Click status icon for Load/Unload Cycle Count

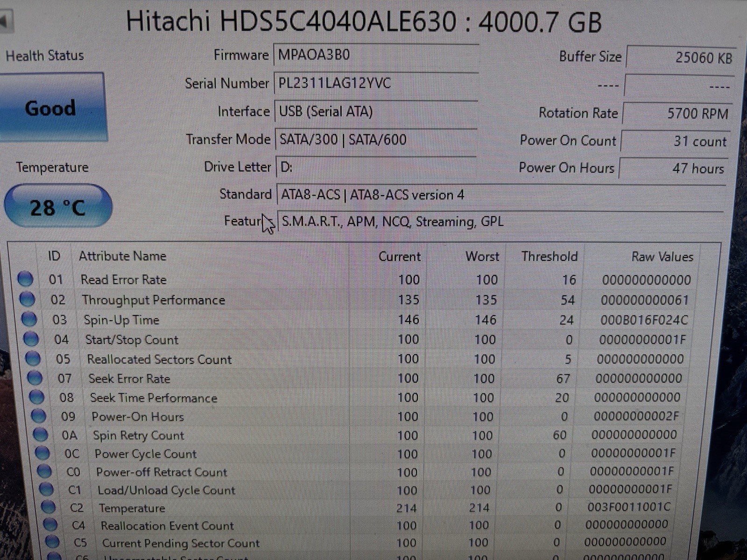(46, 490)
